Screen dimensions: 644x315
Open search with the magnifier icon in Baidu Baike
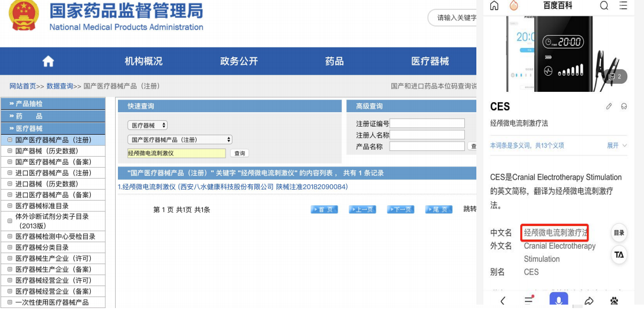click(x=604, y=6)
